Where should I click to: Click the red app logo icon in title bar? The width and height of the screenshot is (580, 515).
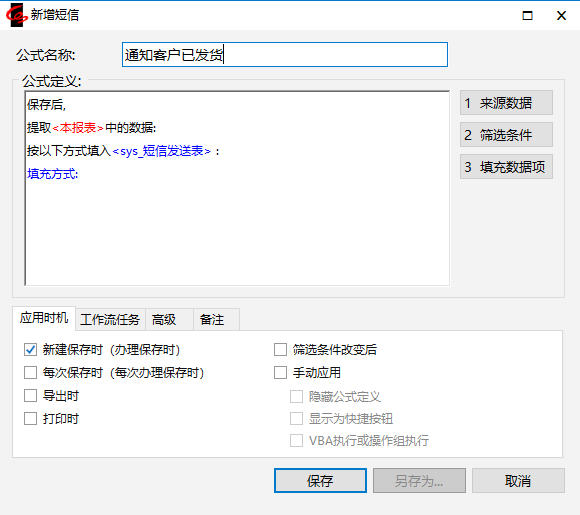tap(16, 15)
